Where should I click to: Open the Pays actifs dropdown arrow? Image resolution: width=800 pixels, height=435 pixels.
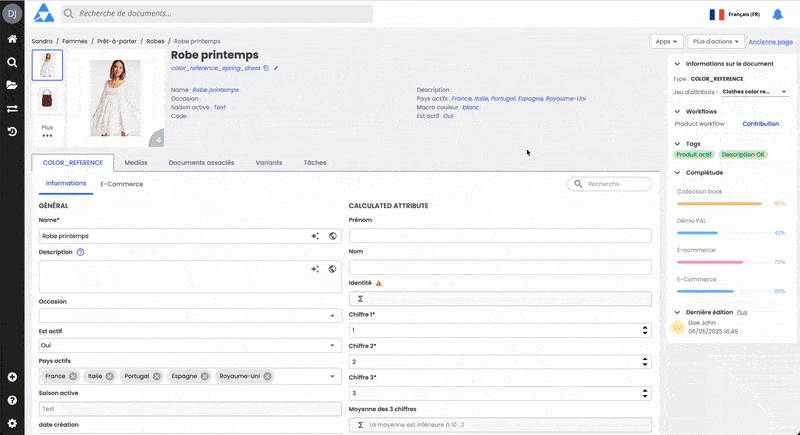(332, 376)
